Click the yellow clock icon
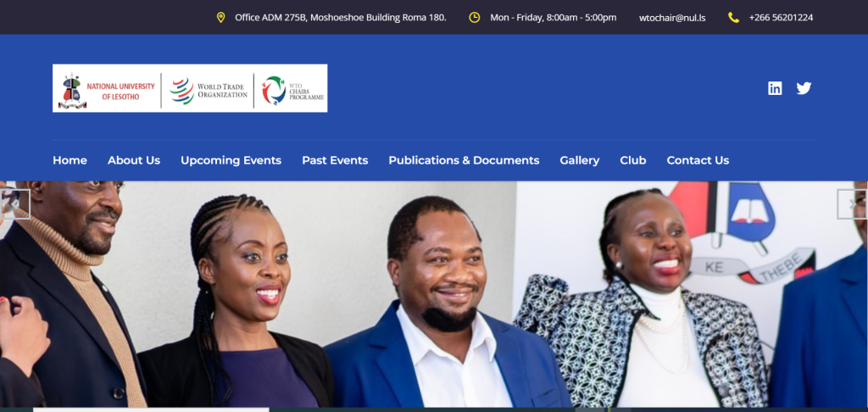This screenshot has height=412, width=868. [x=475, y=17]
